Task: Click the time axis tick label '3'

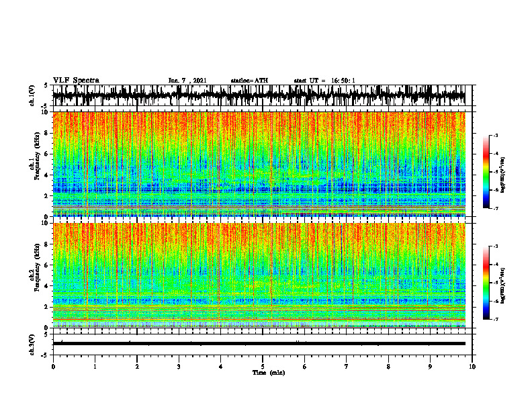Action: [179, 367]
